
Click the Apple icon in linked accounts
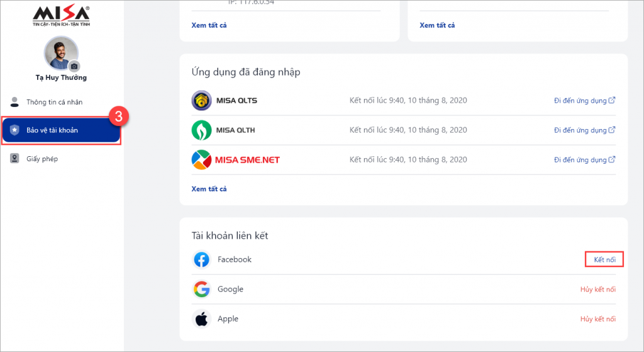pyautogui.click(x=202, y=319)
